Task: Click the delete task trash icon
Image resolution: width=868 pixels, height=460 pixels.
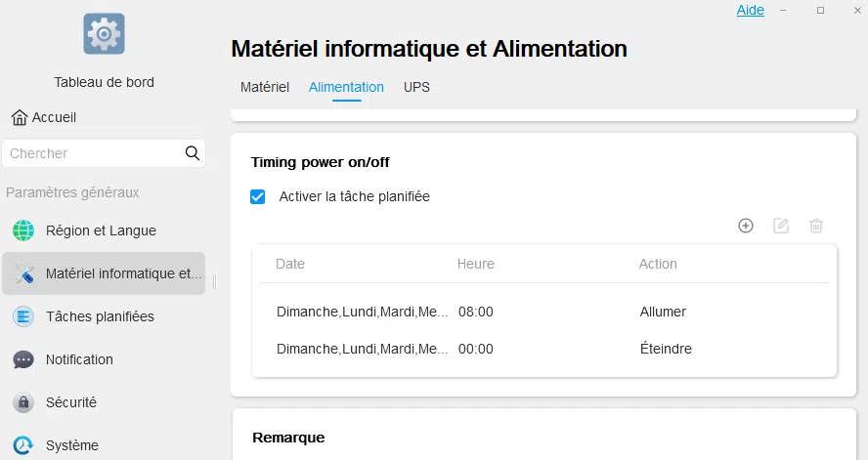Action: [x=816, y=226]
